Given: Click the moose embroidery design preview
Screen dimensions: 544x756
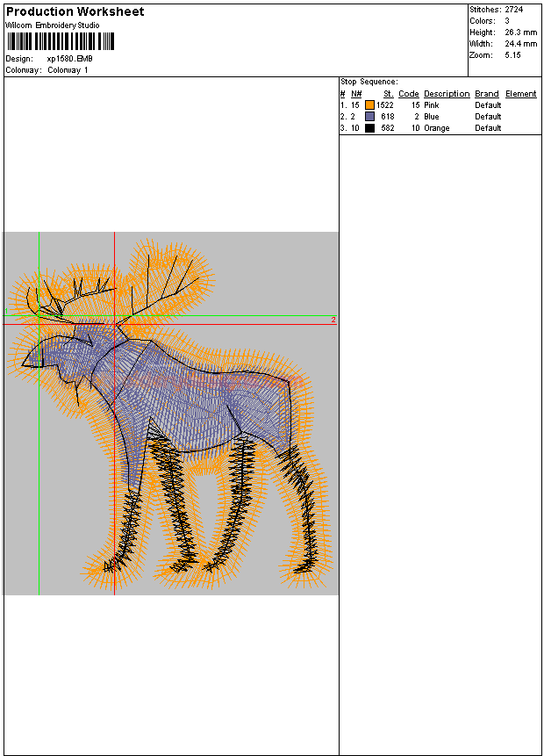Looking at the screenshot, I should point(168,414).
